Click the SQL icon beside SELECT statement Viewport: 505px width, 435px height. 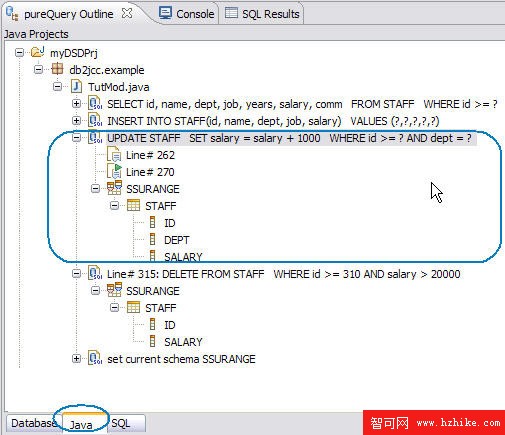coord(95,104)
